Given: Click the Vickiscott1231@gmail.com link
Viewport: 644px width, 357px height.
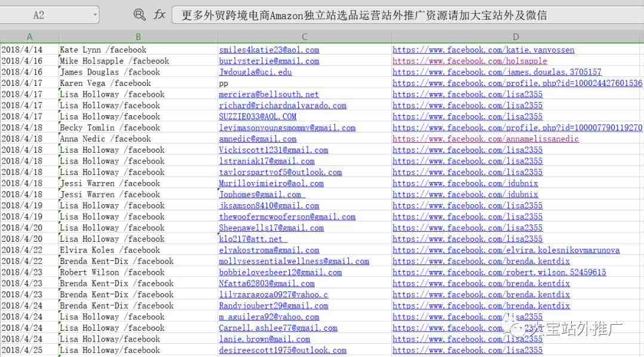Looking at the screenshot, I should tap(274, 150).
